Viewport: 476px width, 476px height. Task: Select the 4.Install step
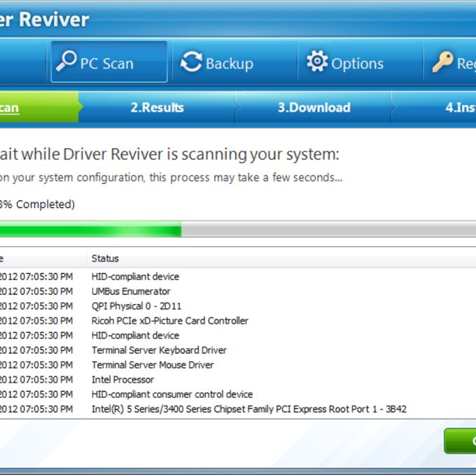(460, 107)
